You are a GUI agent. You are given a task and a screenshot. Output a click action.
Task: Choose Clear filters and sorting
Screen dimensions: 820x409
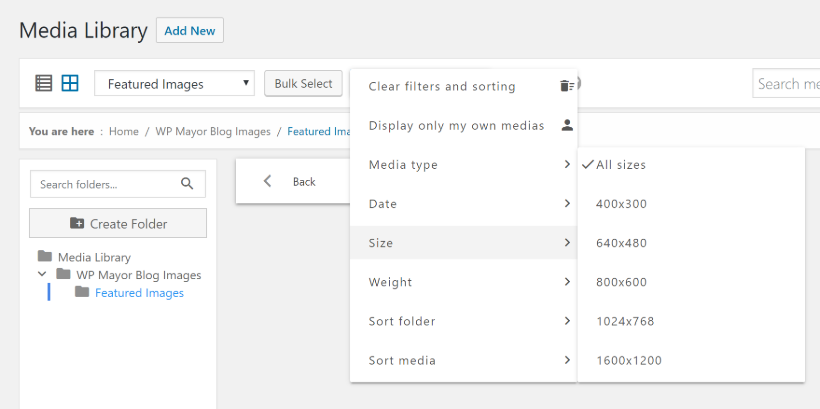coord(463,86)
